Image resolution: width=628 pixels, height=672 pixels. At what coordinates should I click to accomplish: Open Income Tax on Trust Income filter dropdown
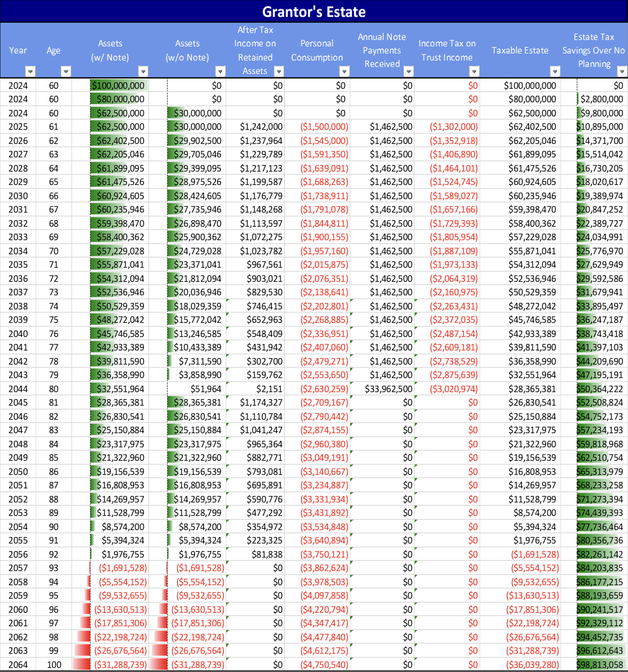(x=474, y=71)
